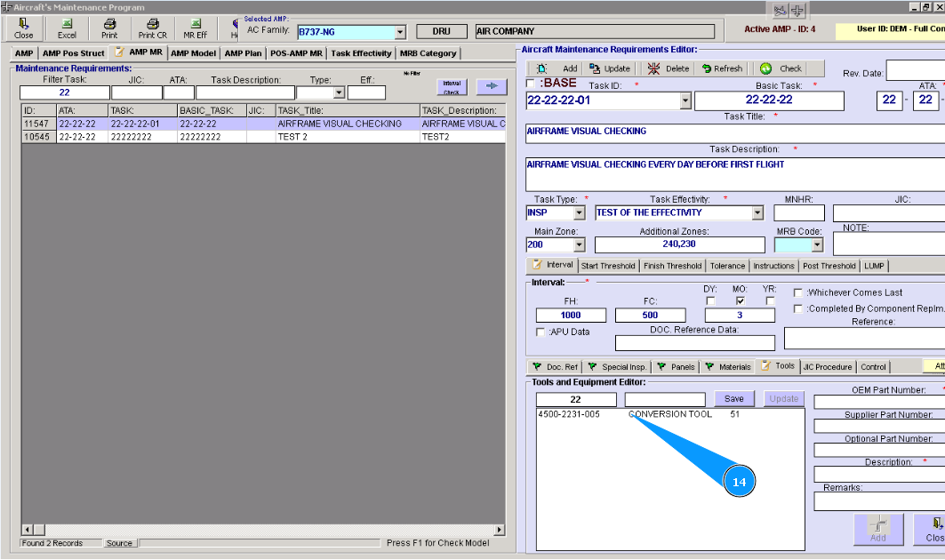Click the Save button in Tools editor
945x560 pixels.
[x=734, y=398]
